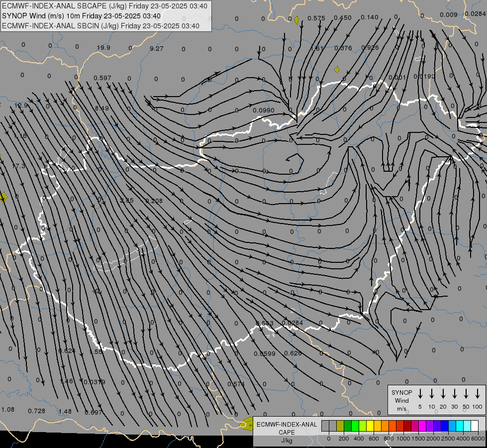
Task: Click the 0.376 value on the map
Action: (x=343, y=48)
